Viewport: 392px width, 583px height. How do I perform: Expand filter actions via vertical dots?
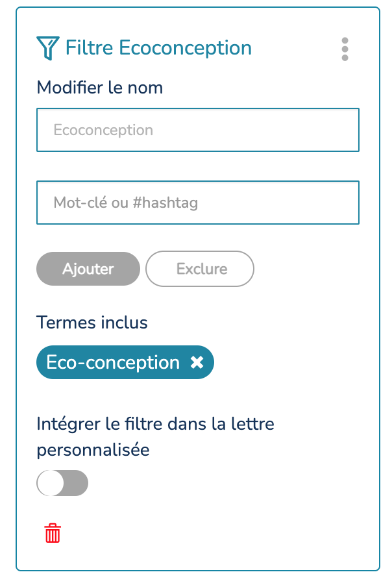point(345,49)
